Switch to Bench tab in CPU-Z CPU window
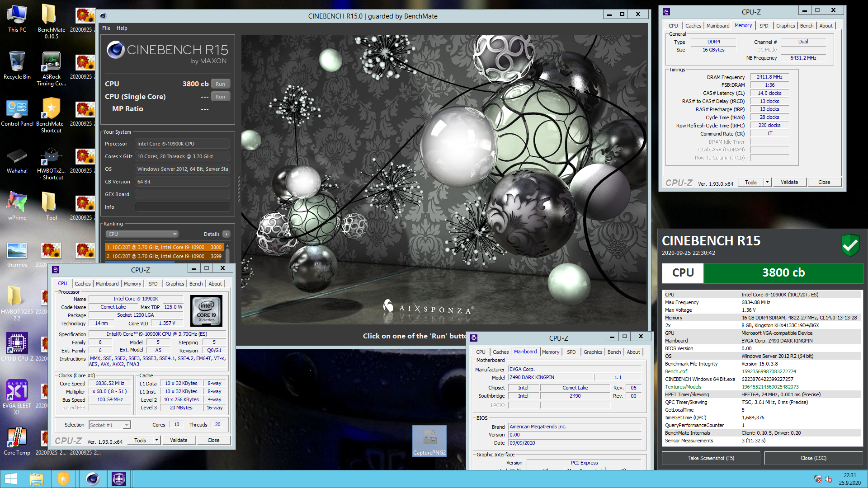868x488 pixels. tap(196, 284)
